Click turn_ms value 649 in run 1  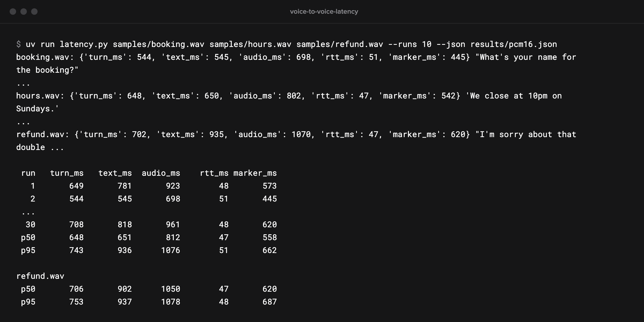tap(76, 186)
